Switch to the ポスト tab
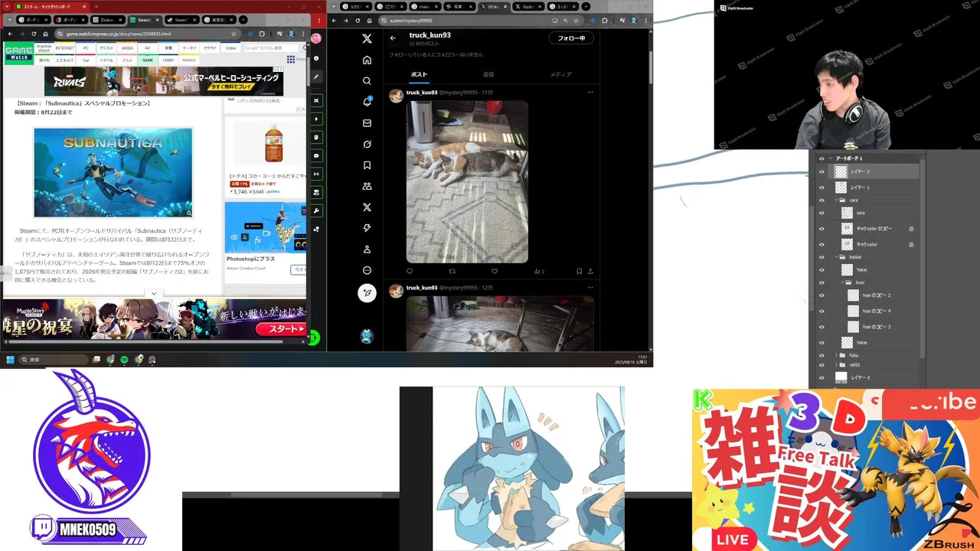This screenshot has height=551, width=980. [419, 74]
